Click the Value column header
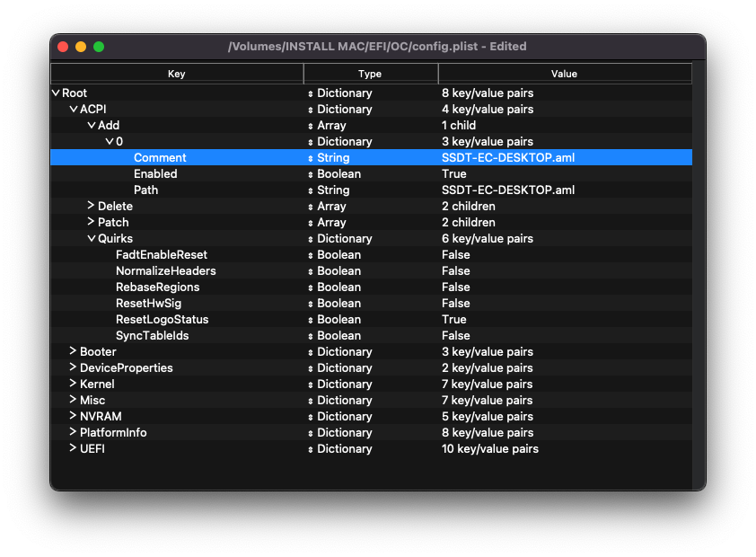756x557 pixels. [564, 74]
